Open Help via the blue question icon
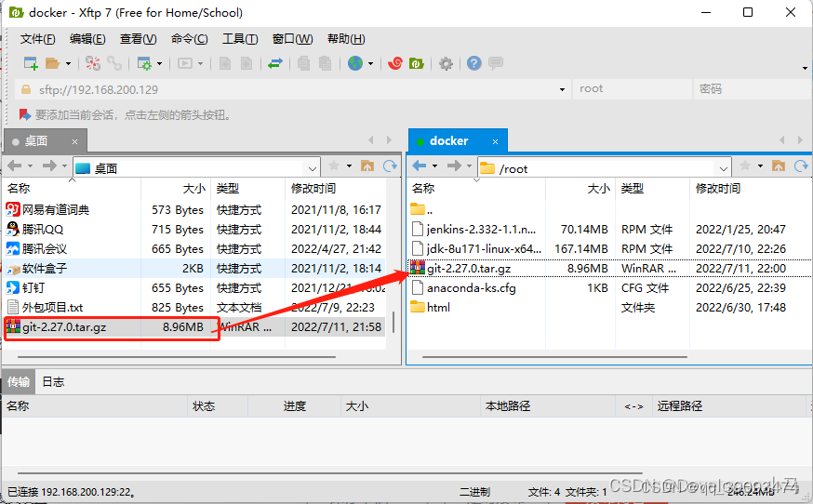This screenshot has height=504, width=813. pyautogui.click(x=473, y=63)
